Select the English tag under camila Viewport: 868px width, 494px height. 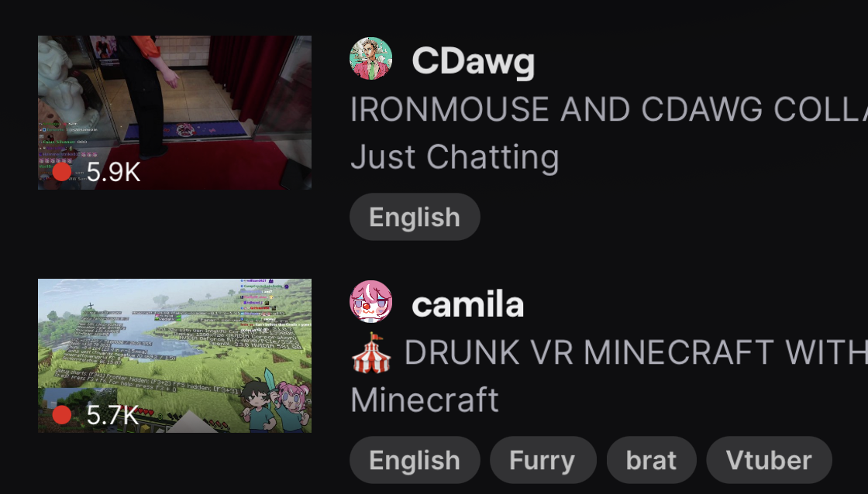415,460
